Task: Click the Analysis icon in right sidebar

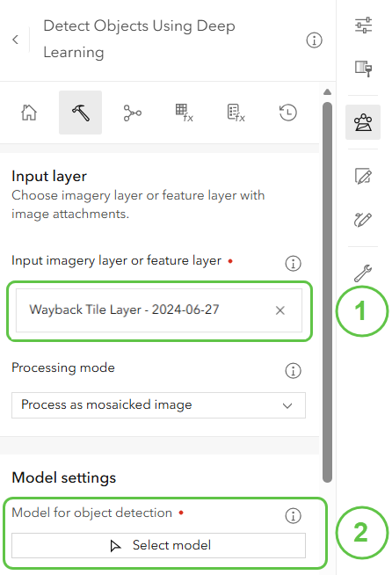Action: coord(363,122)
